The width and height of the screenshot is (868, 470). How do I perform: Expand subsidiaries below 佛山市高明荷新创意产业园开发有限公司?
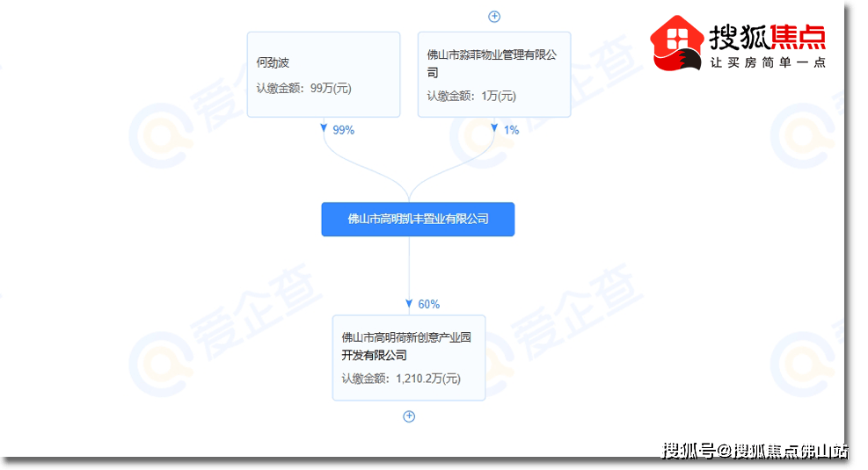(409, 416)
